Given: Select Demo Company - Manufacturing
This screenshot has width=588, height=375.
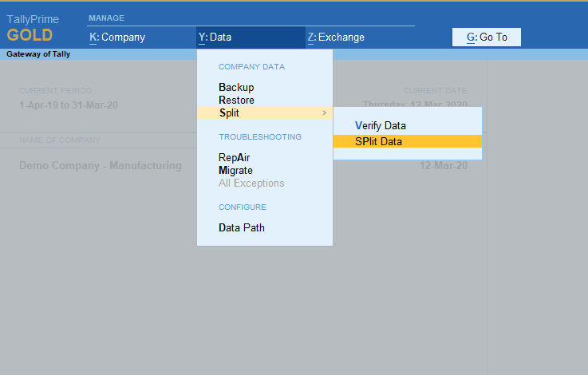Looking at the screenshot, I should (101, 166).
